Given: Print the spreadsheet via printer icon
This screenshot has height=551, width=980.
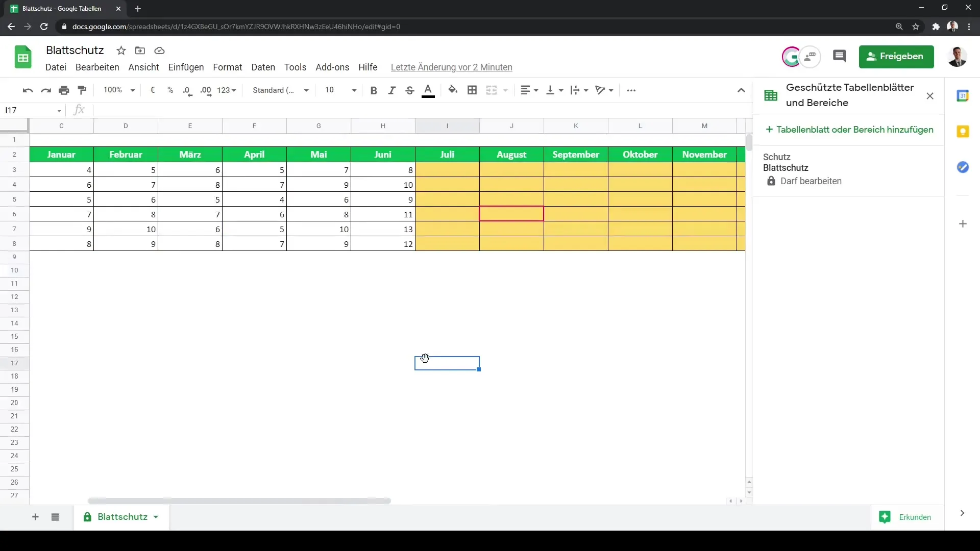Looking at the screenshot, I should [x=64, y=90].
